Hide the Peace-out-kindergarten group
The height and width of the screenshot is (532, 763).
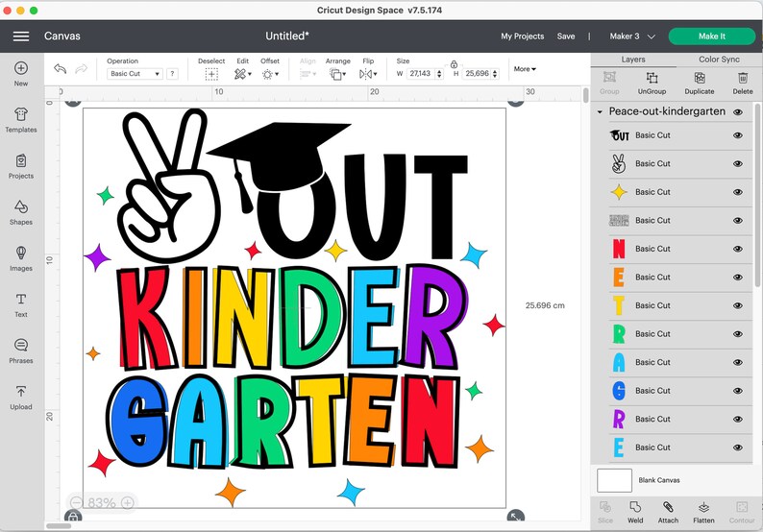coord(738,112)
